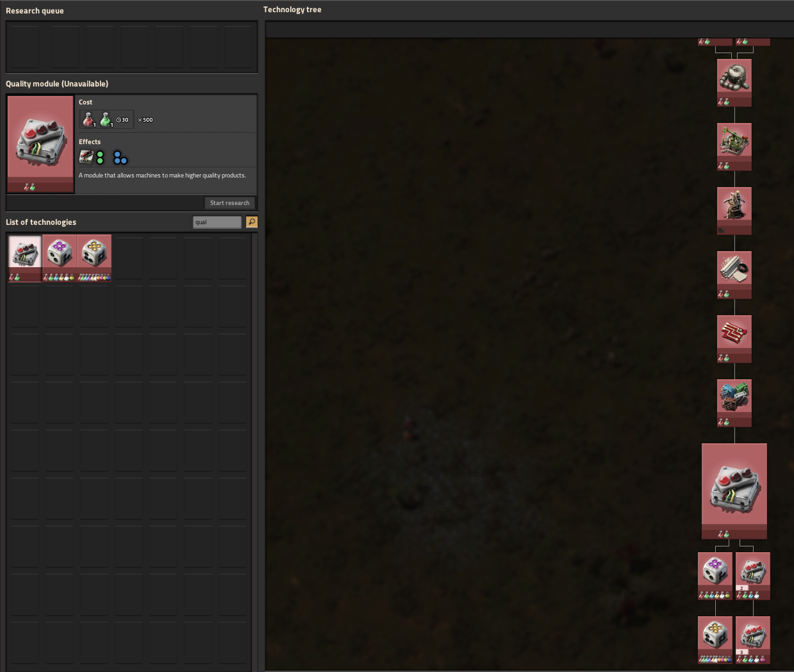
Task: Click the green-dots uncommon quality effect icon
Action: [x=100, y=157]
